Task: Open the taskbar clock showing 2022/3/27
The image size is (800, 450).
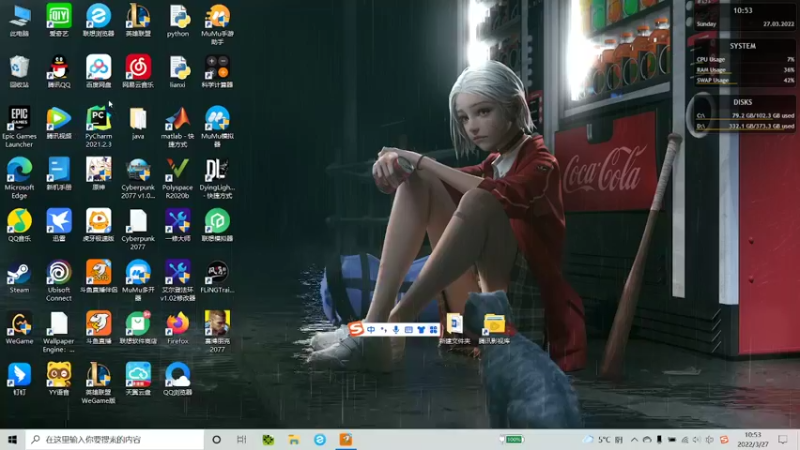Action: point(753,439)
